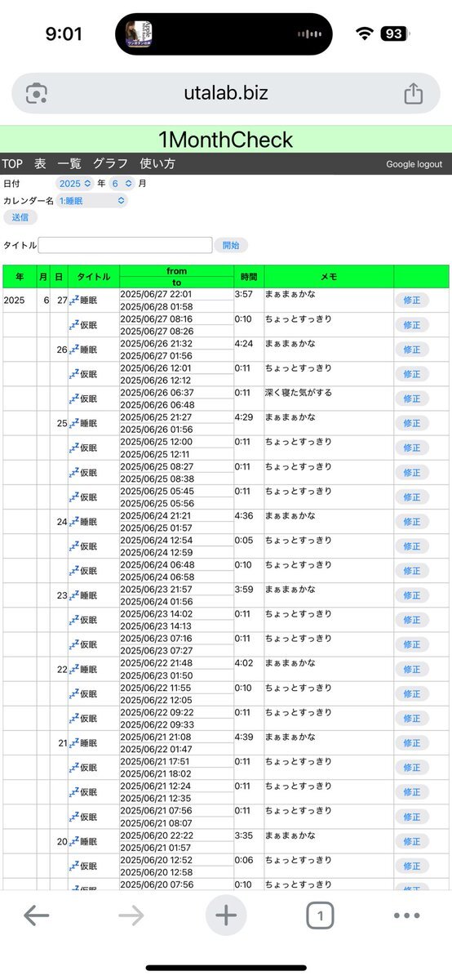The height and width of the screenshot is (980, 452).
Task: Tap the sleep icon on 6/27 睡眠 row
Action: 73,301
